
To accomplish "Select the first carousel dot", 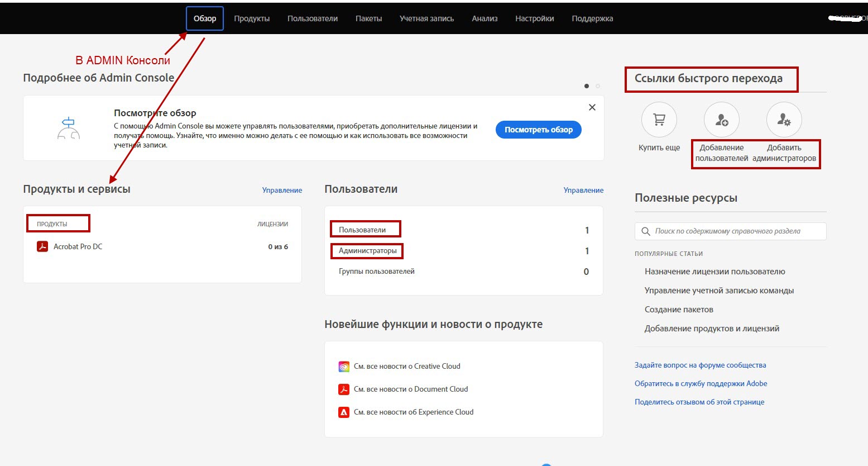I will point(586,86).
